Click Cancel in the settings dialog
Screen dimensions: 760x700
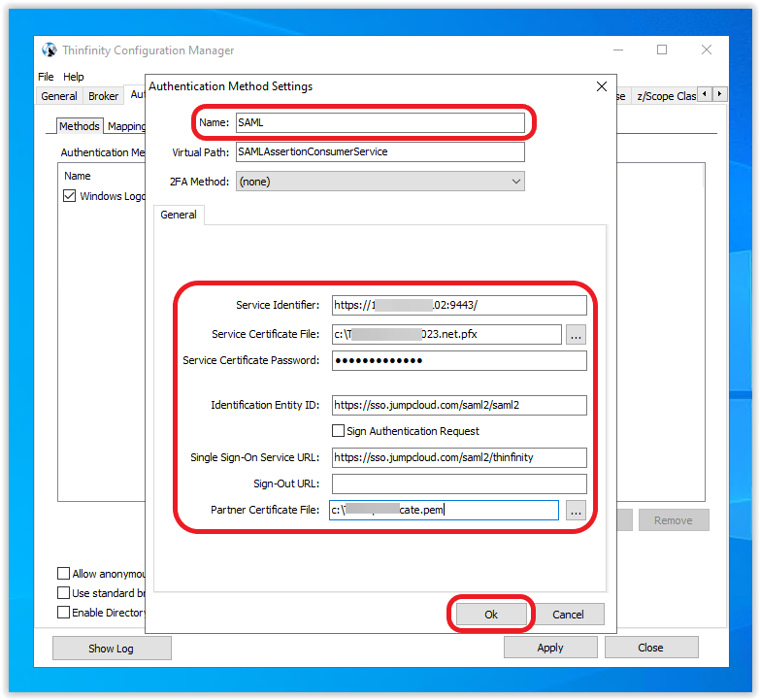(x=568, y=615)
